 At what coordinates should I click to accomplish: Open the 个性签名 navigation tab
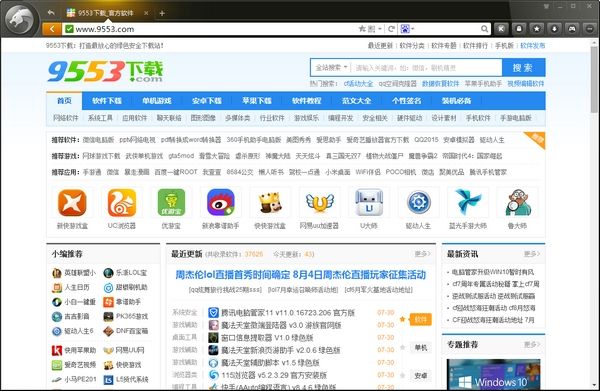tap(406, 101)
